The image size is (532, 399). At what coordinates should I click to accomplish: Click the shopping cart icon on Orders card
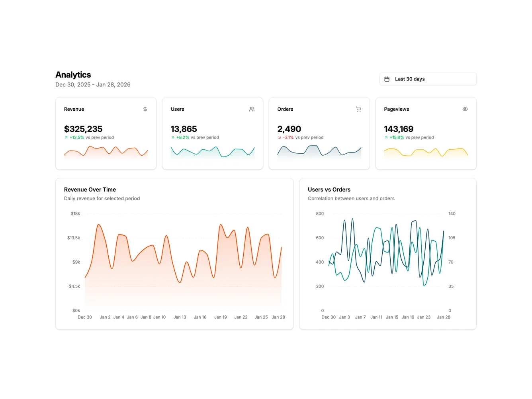358,109
